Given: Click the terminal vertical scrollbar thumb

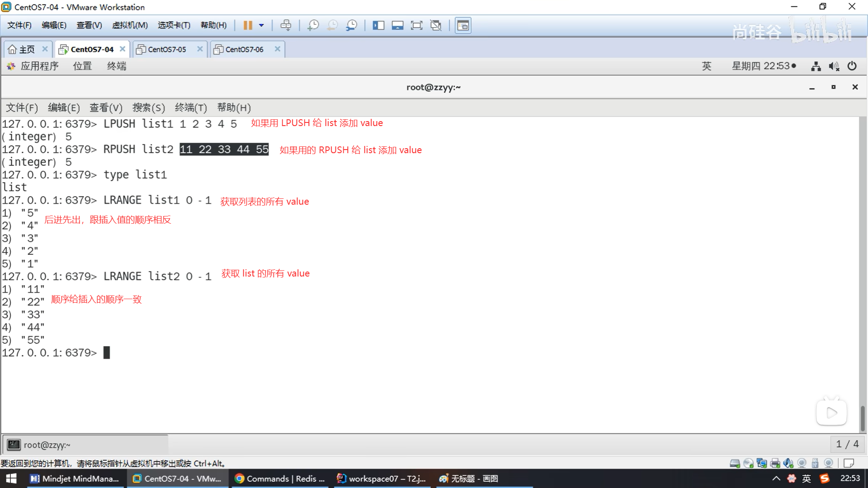Looking at the screenshot, I should pyautogui.click(x=863, y=418).
